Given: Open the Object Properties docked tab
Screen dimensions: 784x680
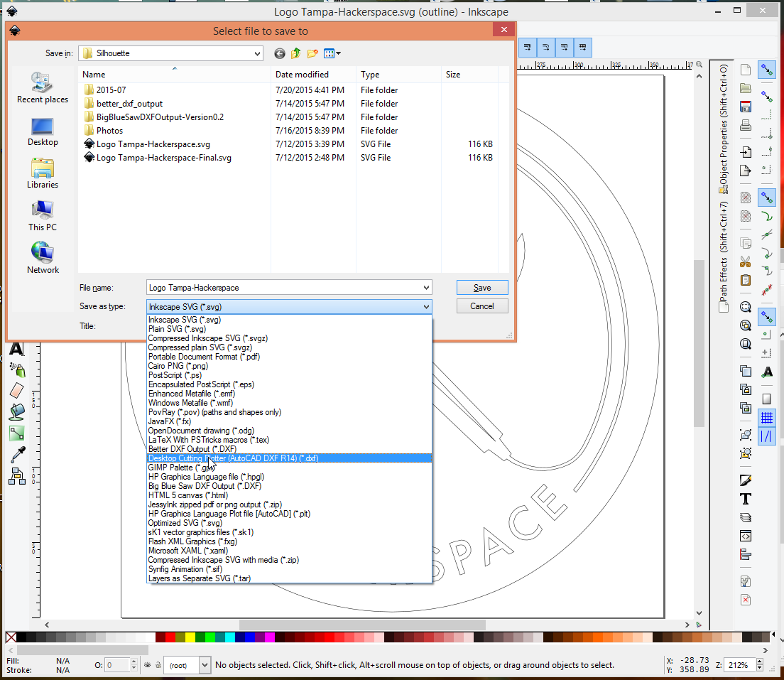Looking at the screenshot, I should coord(723,129).
